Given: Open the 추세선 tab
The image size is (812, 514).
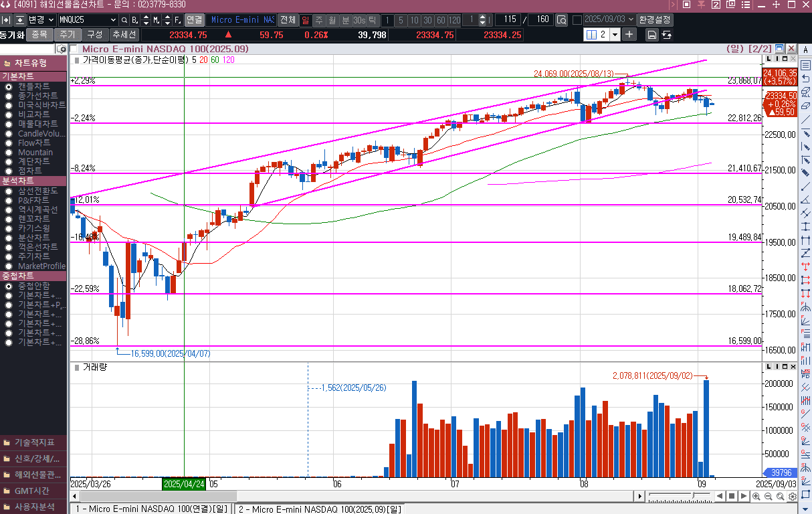Looking at the screenshot, I should [x=124, y=35].
